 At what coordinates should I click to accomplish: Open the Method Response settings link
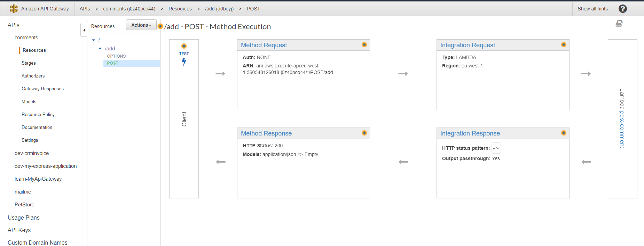(x=266, y=133)
